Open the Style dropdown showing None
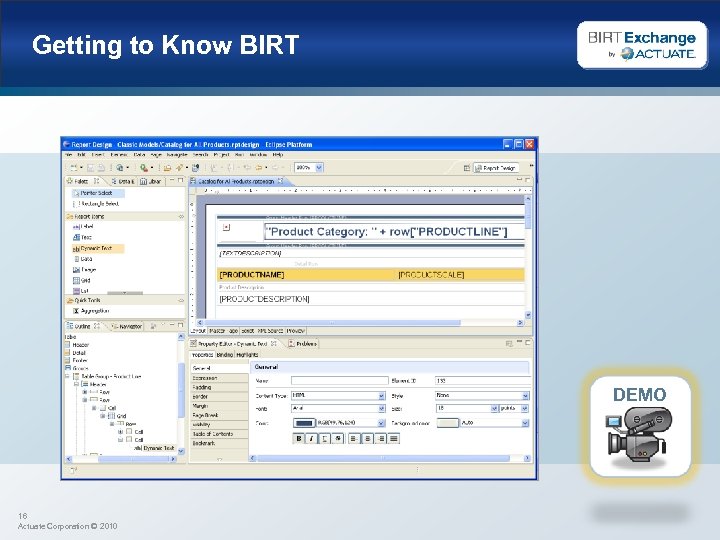Image resolution: width=720 pixels, height=540 pixels. pos(525,395)
